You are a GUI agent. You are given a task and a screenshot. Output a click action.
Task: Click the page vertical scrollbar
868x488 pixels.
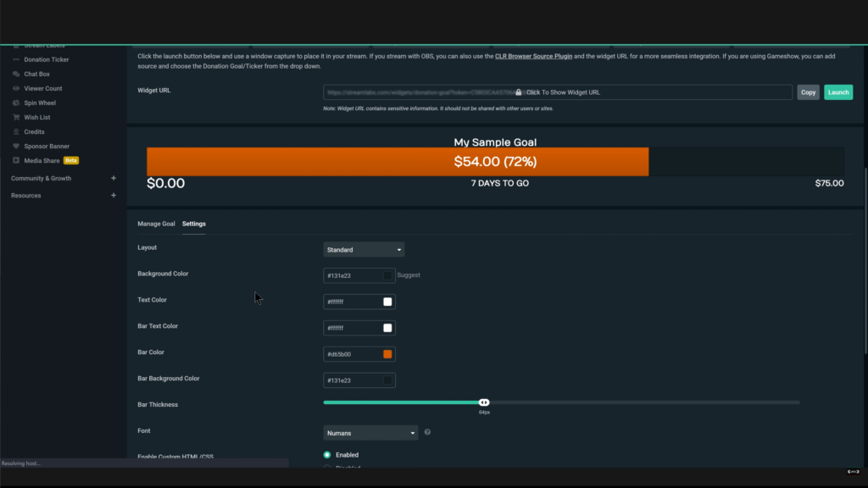coord(865,260)
